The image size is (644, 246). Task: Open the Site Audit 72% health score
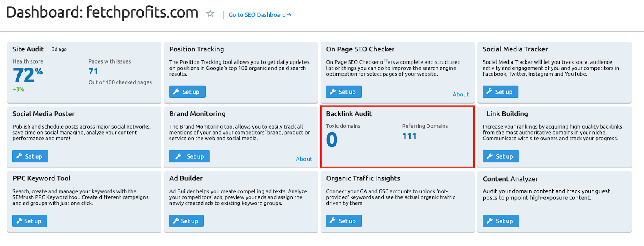coord(27,75)
